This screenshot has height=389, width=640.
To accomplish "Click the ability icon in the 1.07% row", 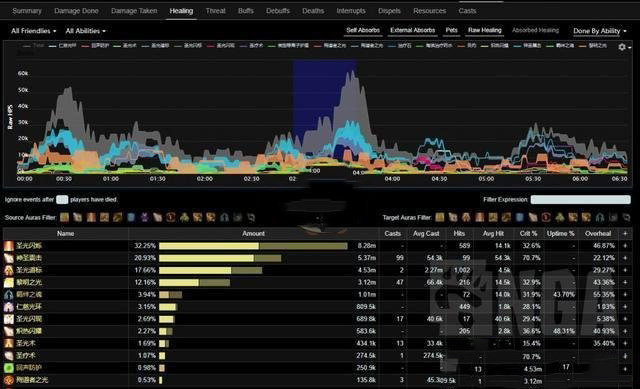I will pos(9,356).
